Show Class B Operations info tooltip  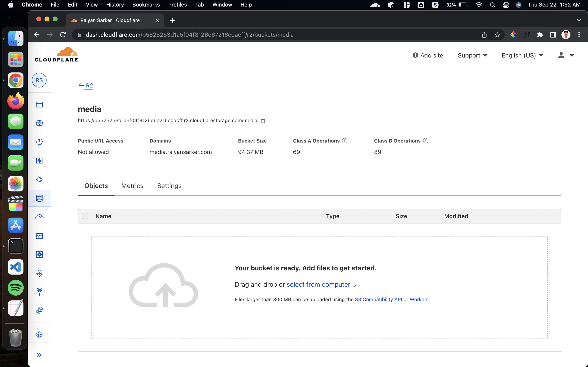[x=426, y=141]
